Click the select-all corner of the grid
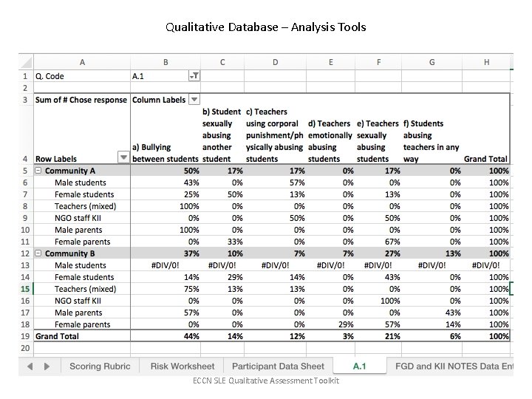 tap(26, 62)
